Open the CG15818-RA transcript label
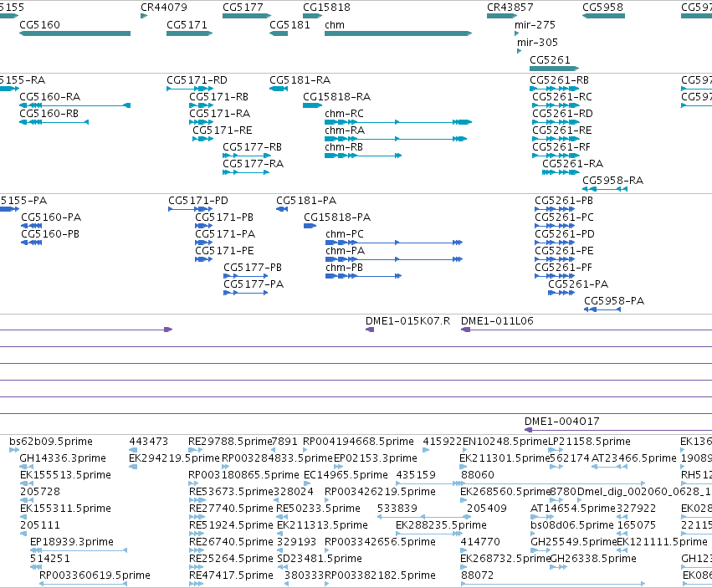The width and height of the screenshot is (712, 588). 336,97
